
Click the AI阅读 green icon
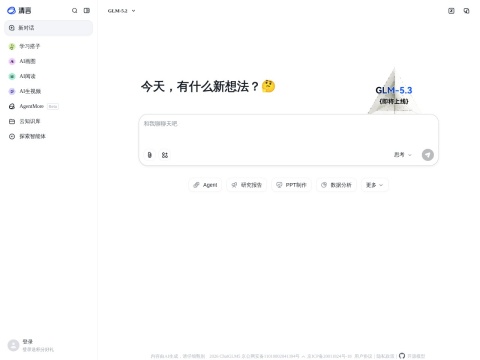point(12,76)
